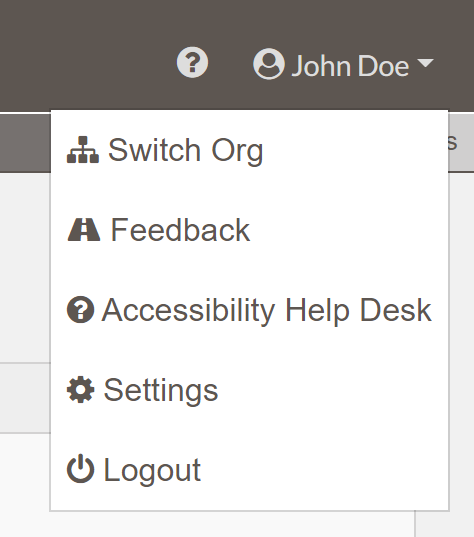The width and height of the screenshot is (474, 537).
Task: Click the power icon next to Logout
Action: tap(80, 469)
